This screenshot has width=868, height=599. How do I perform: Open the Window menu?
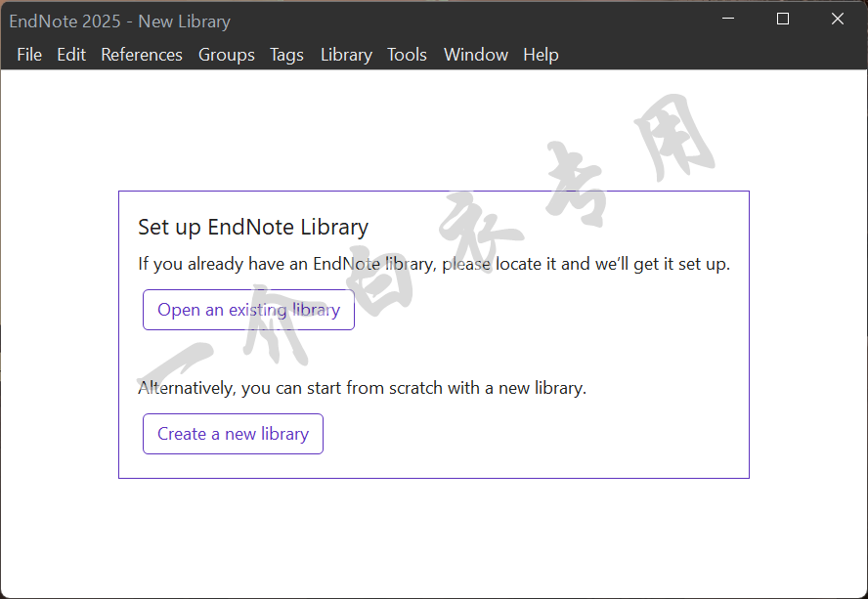[476, 55]
